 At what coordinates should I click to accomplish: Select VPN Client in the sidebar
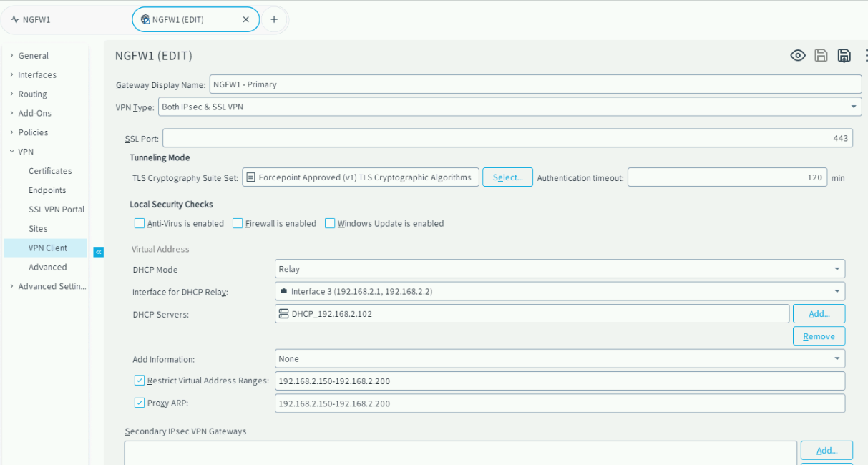47,248
